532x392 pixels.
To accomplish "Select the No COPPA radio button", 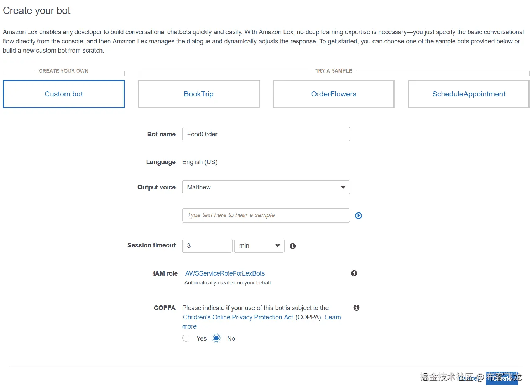I will [x=217, y=339].
